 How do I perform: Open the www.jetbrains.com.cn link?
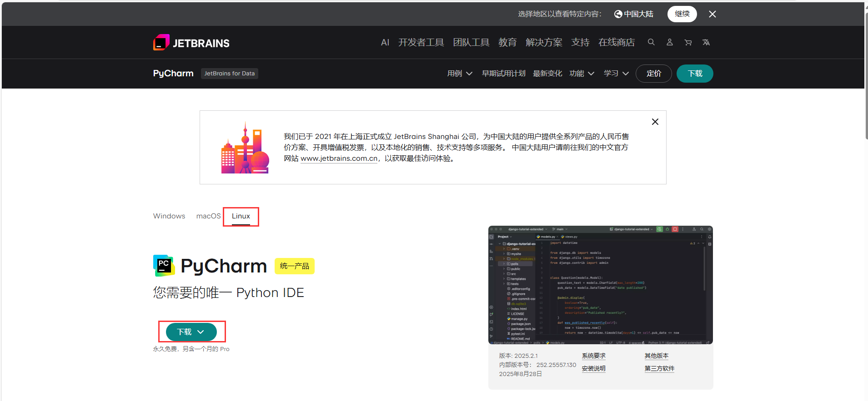(339, 158)
